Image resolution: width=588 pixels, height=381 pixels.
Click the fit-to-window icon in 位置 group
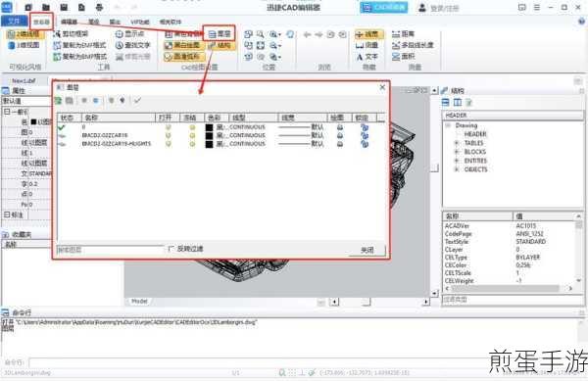260,45
